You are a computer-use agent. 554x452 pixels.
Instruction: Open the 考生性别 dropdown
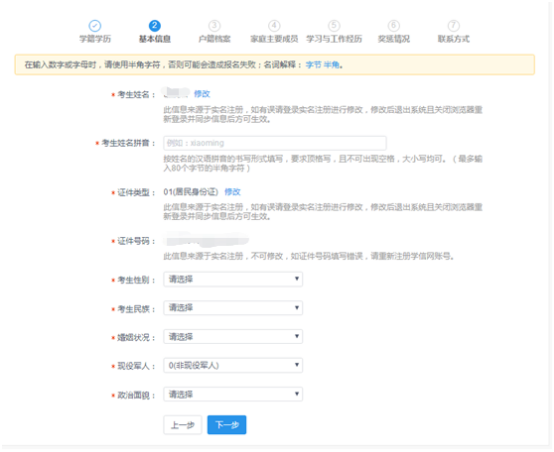point(233,279)
